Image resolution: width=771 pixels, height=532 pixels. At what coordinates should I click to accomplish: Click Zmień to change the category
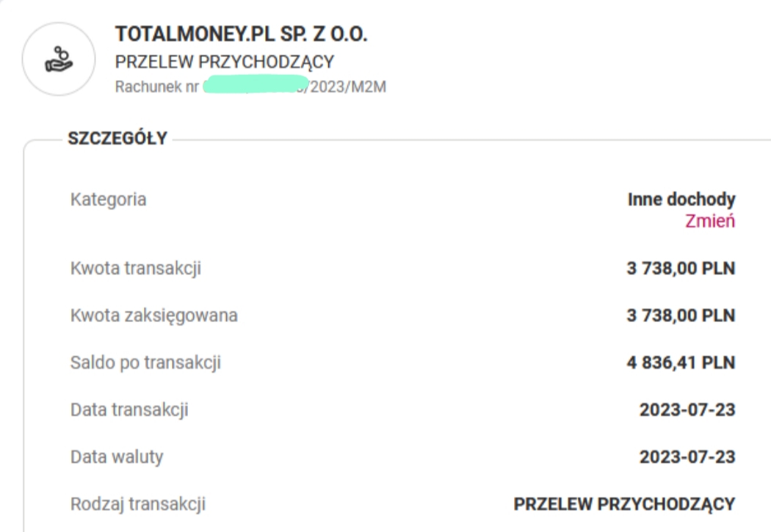710,222
